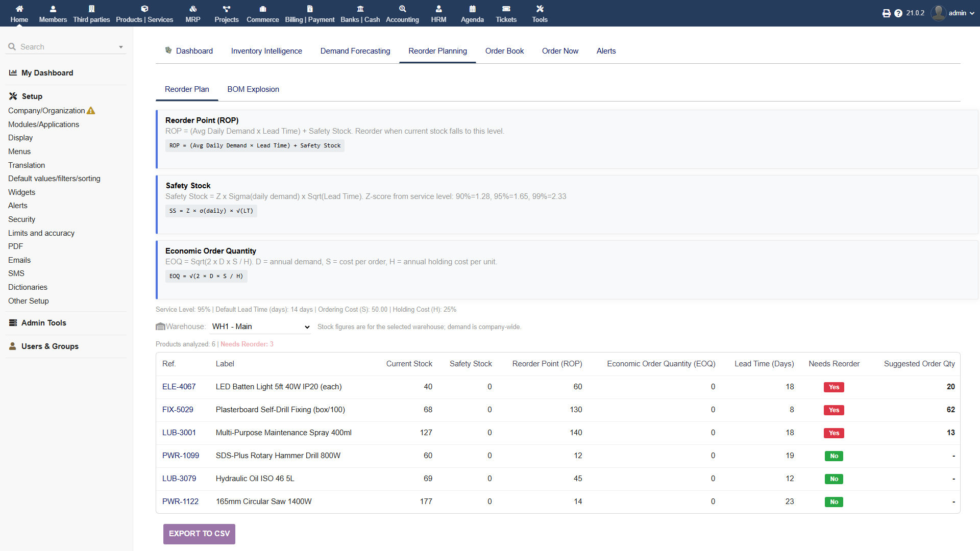Open the Projects module icon

click(227, 9)
